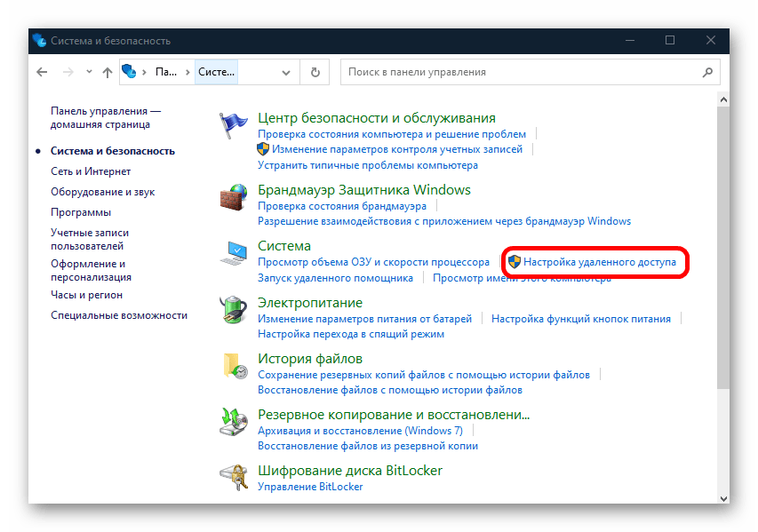The width and height of the screenshot is (758, 532).
Task: Click Проверка состояния компьютера и решение проблем
Action: pos(392,134)
